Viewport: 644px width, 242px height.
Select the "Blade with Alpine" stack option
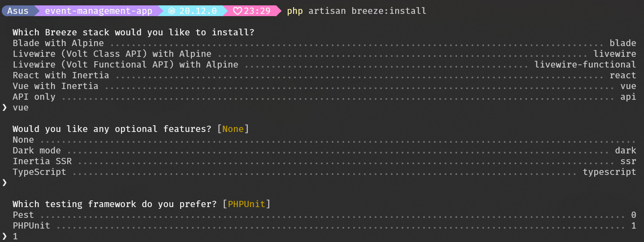pyautogui.click(x=58, y=43)
